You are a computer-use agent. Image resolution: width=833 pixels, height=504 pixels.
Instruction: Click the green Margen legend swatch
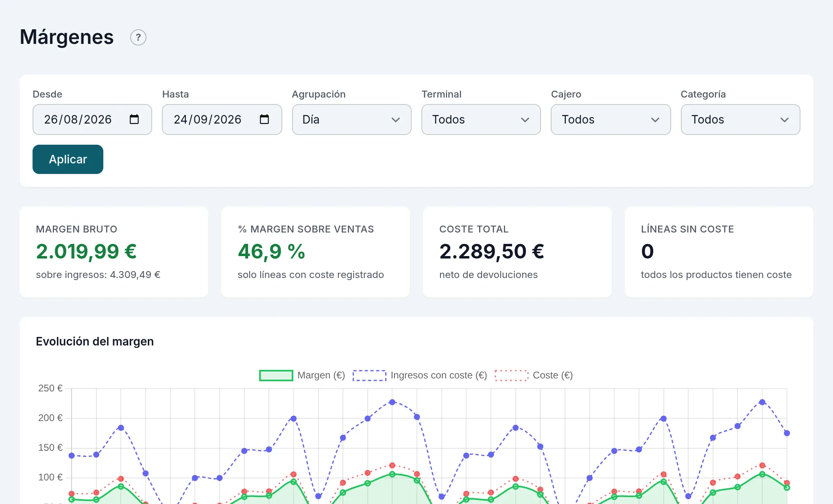(276, 375)
